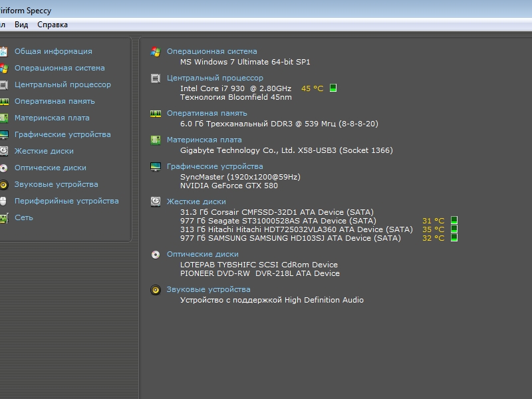
Task: Click the Windows logo icon beside Операционная система heading
Action: coord(156,51)
